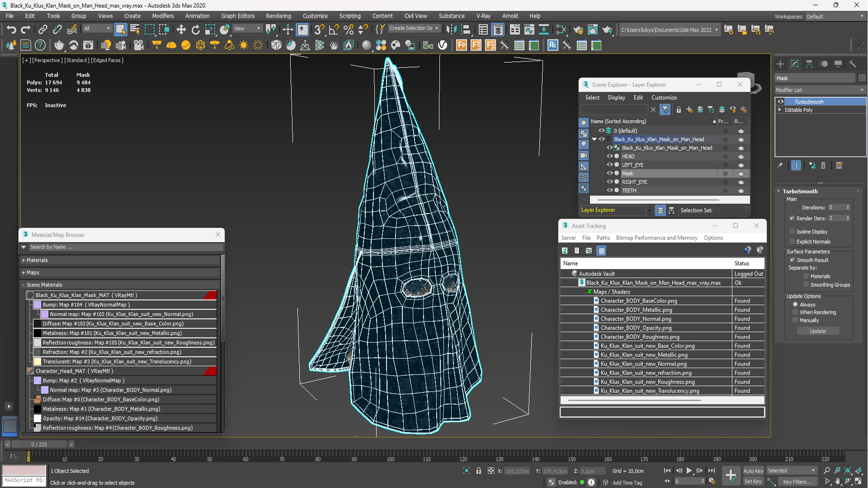
Task: Click the Redo arrow icon
Action: click(26, 30)
